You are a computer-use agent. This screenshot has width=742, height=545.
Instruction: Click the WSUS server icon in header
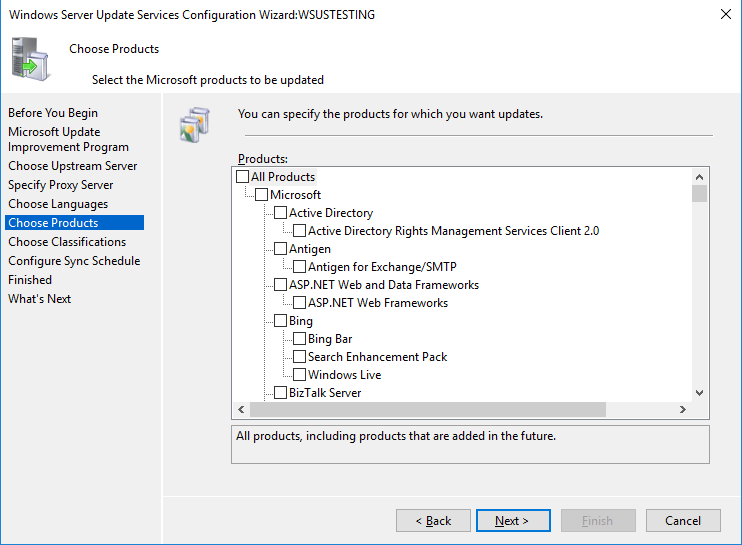pos(30,60)
